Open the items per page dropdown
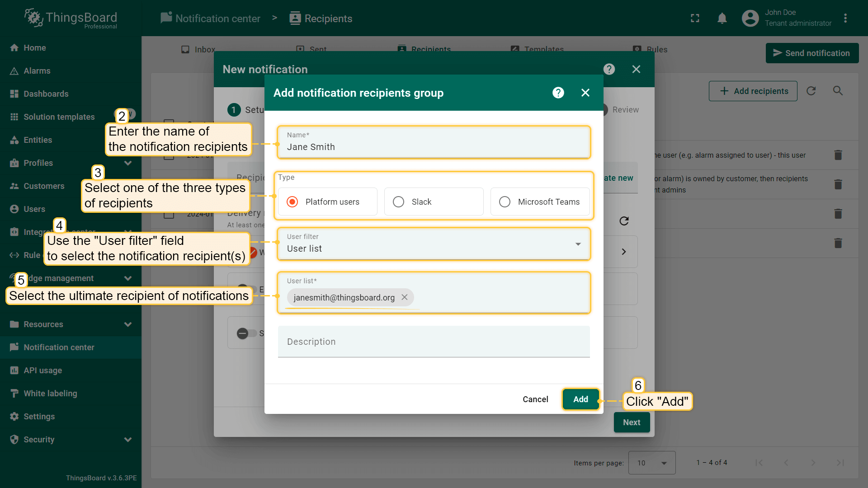This screenshot has width=868, height=488. pos(651,463)
